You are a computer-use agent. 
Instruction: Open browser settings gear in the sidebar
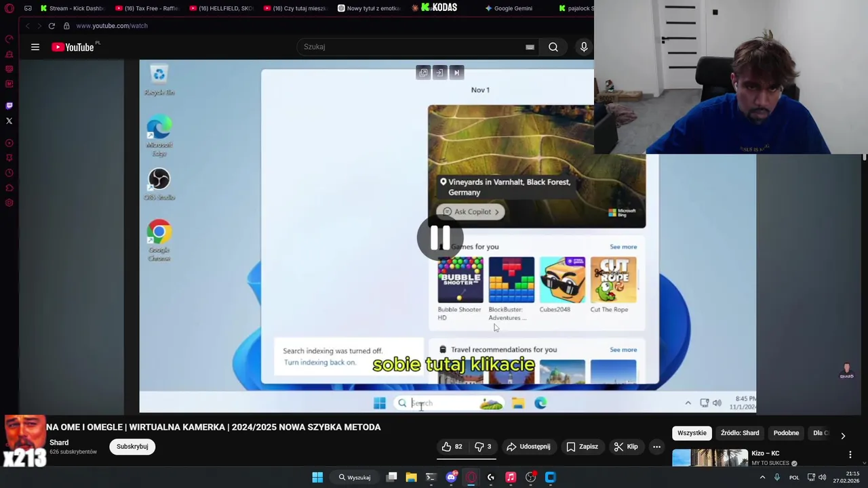tap(9, 203)
